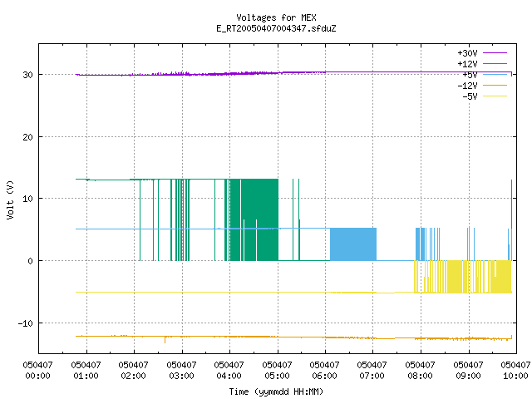Click the x-axis tick "050407 09:00"
532x399 pixels.
coord(469,371)
